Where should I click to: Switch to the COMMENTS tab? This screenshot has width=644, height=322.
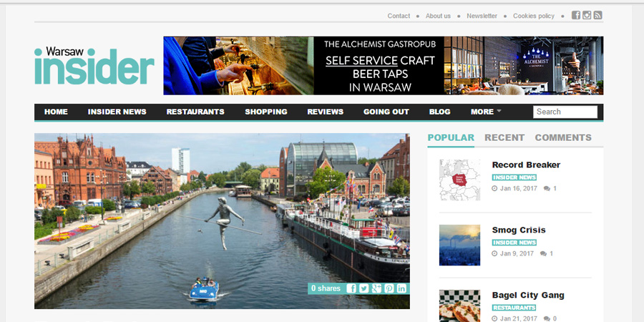563,137
